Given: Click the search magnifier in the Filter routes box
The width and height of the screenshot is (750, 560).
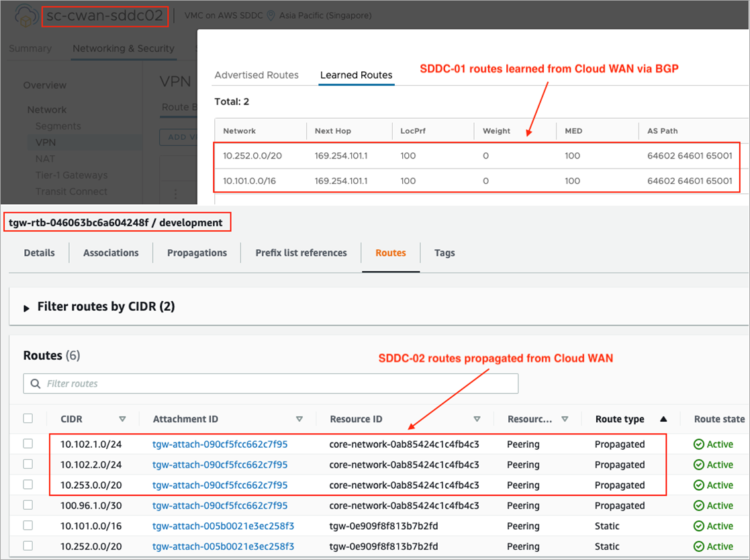Looking at the screenshot, I should pos(35,383).
